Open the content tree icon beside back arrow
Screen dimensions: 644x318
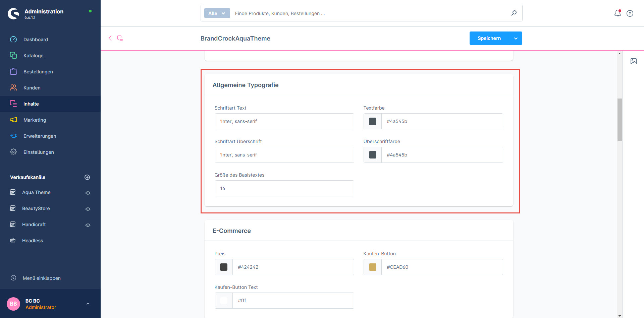(120, 38)
